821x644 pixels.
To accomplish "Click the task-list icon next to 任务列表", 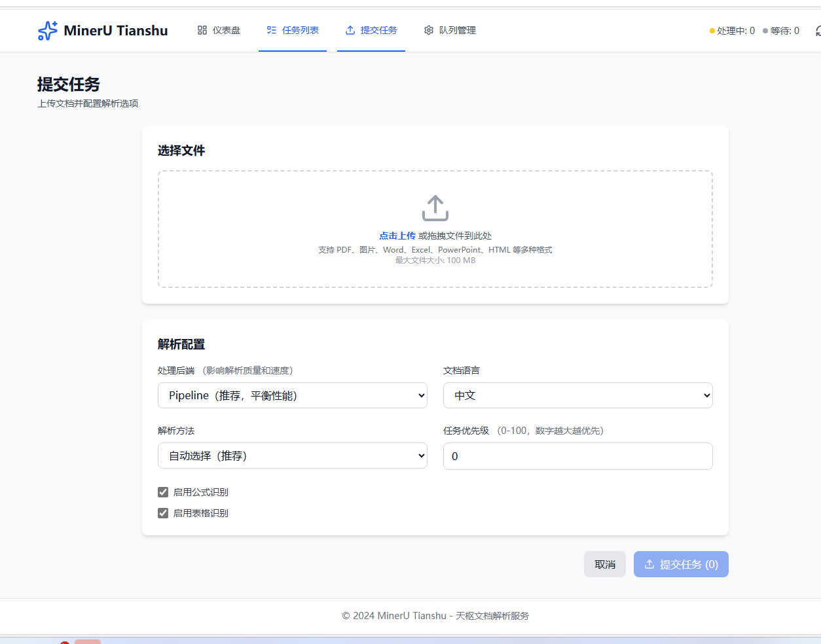I will tap(272, 30).
